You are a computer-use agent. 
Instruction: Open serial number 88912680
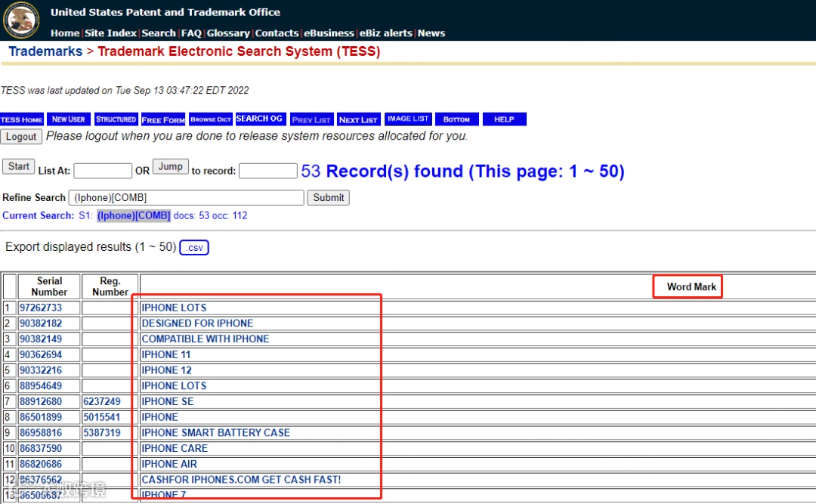point(41,401)
